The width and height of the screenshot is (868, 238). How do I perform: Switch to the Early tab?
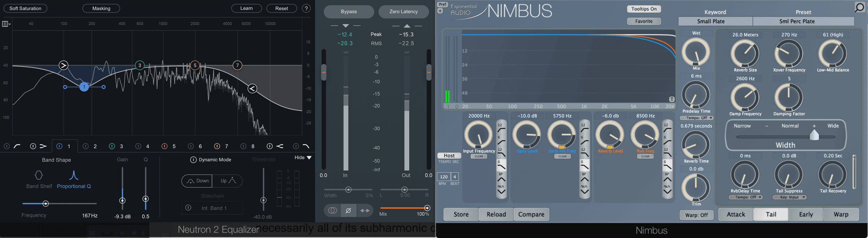(806, 214)
